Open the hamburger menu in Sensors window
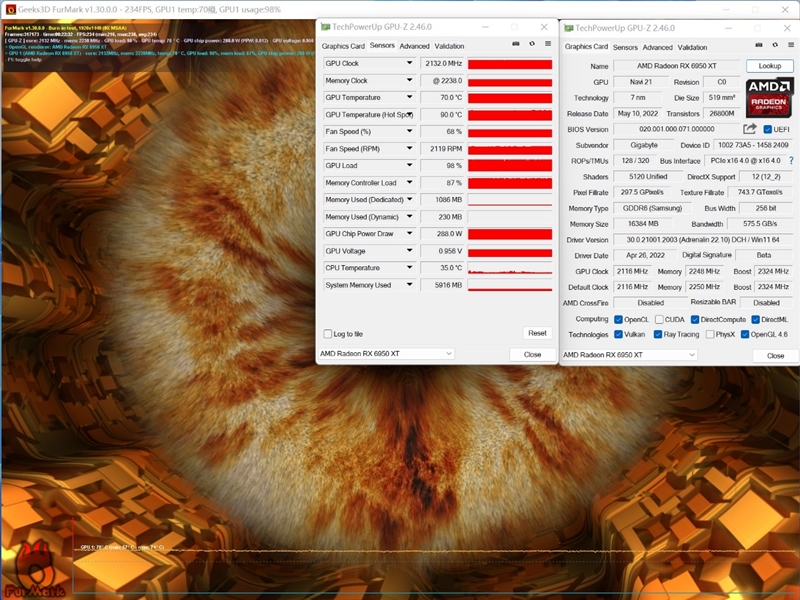Image resolution: width=800 pixels, height=600 pixels. [x=548, y=44]
